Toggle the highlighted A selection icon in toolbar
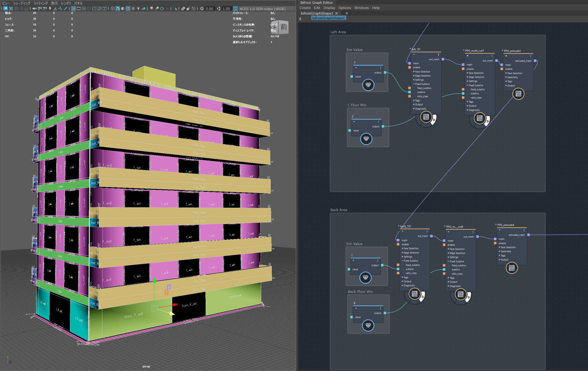The width and height of the screenshot is (588, 371). point(5,8)
